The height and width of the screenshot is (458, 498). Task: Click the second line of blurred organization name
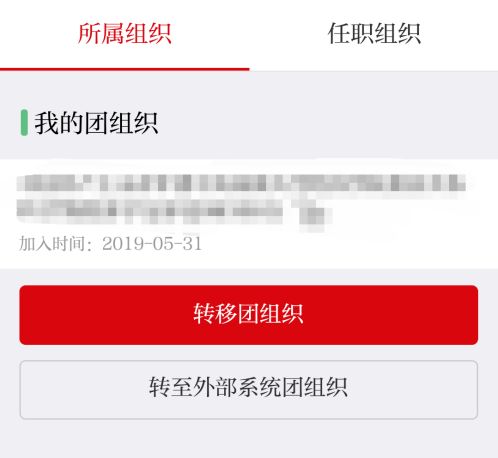tap(174, 212)
